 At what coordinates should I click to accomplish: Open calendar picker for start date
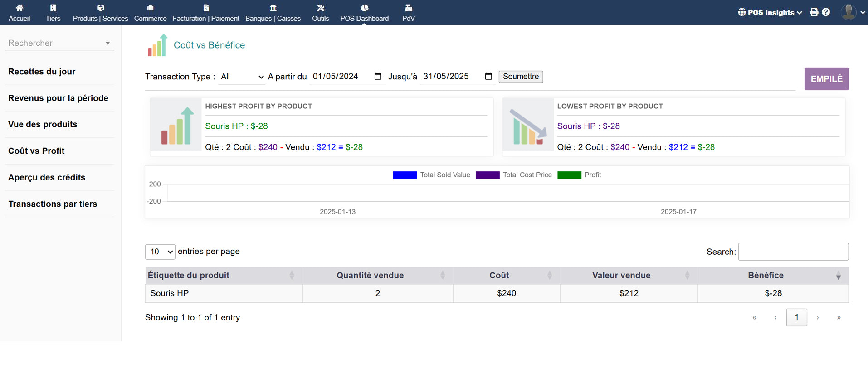click(378, 76)
